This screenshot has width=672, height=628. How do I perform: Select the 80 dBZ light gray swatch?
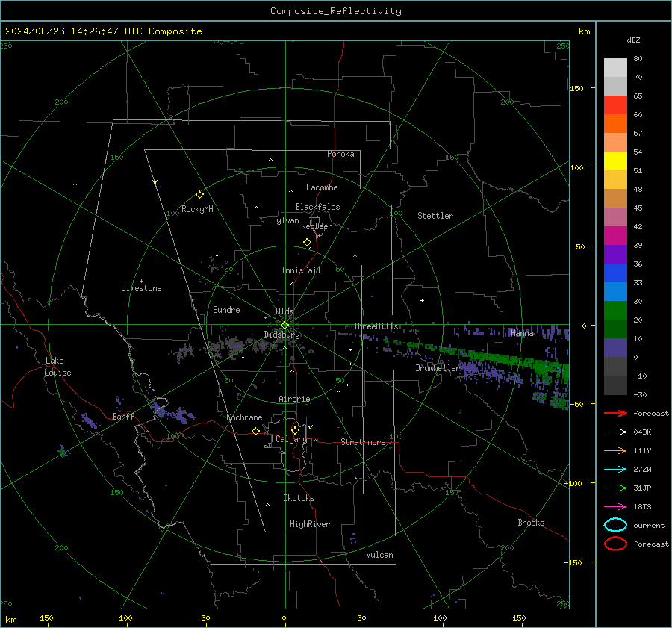[615, 68]
